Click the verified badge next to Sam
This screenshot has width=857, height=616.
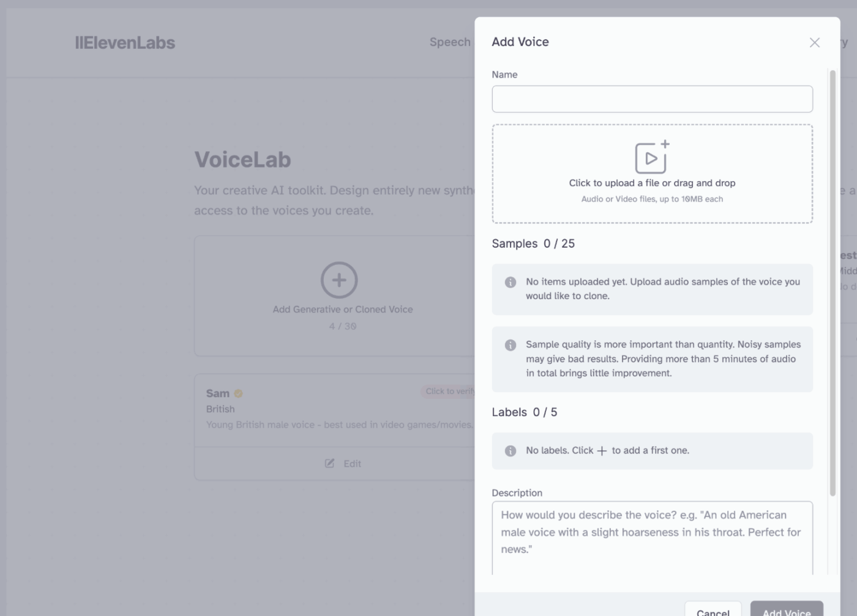pos(238,393)
